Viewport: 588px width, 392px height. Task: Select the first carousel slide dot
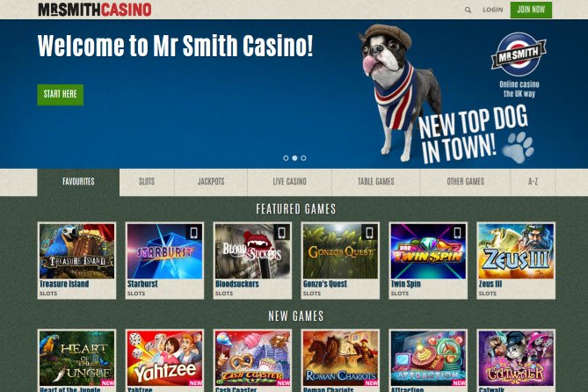[x=286, y=158]
